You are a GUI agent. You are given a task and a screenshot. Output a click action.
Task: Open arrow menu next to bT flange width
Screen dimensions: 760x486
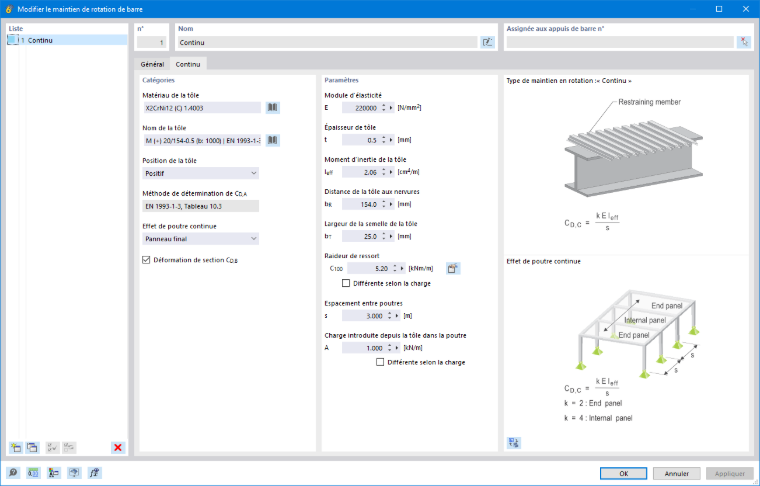(391, 236)
